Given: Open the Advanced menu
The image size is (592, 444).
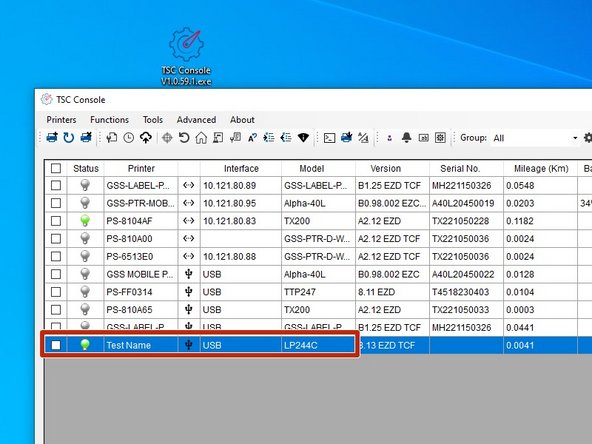Looking at the screenshot, I should coord(196,120).
